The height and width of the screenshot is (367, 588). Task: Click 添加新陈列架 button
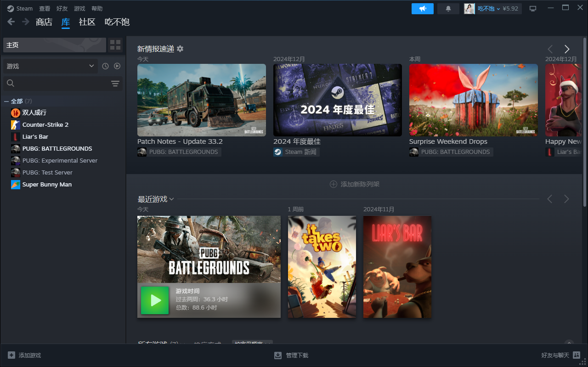[355, 184]
